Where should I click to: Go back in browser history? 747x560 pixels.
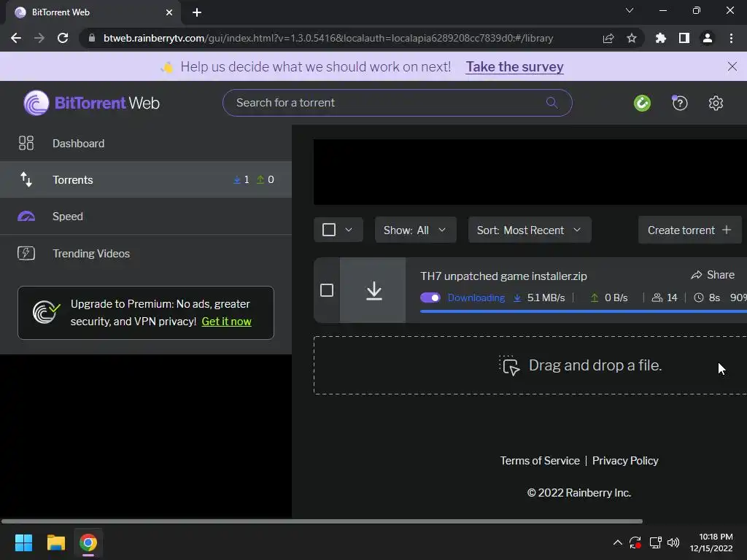pos(16,38)
